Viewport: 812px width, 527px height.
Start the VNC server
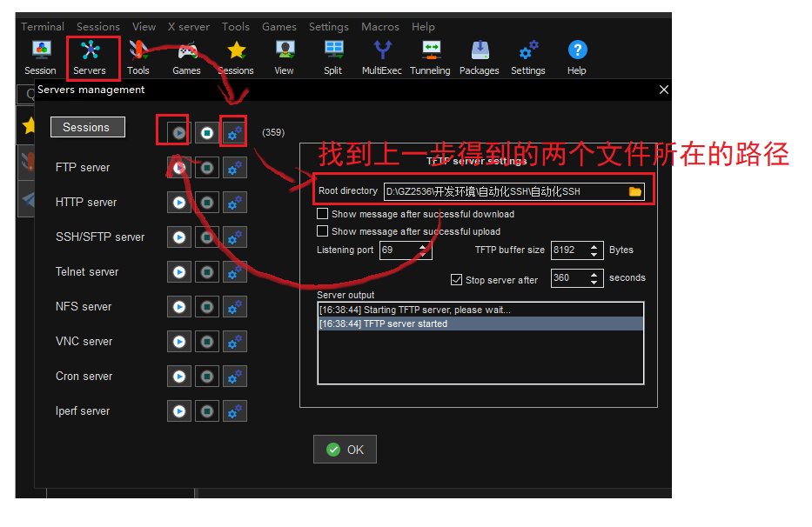[x=179, y=342]
